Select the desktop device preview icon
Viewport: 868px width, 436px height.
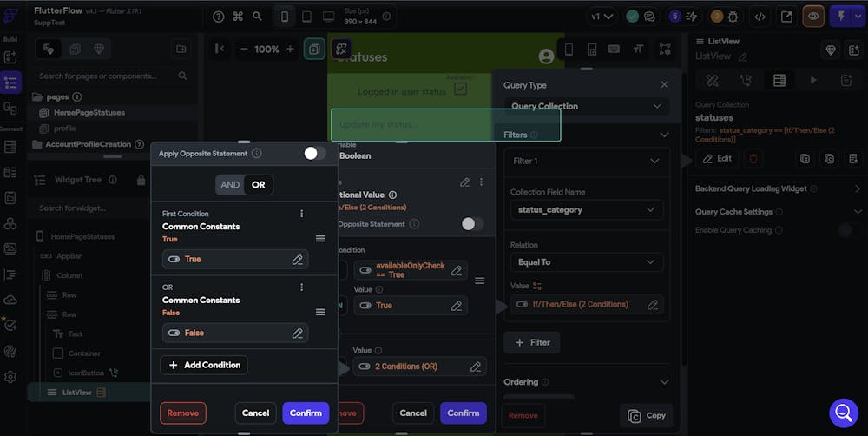click(329, 17)
